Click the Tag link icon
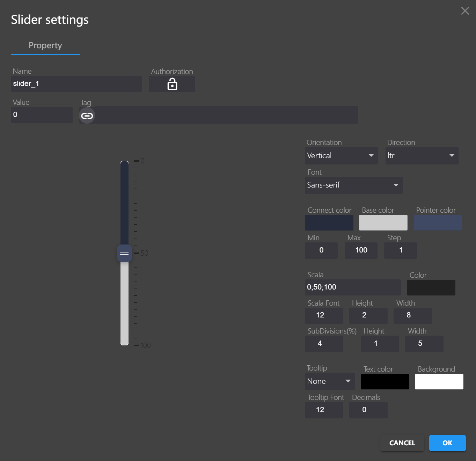This screenshot has height=461, width=476. pyautogui.click(x=87, y=116)
